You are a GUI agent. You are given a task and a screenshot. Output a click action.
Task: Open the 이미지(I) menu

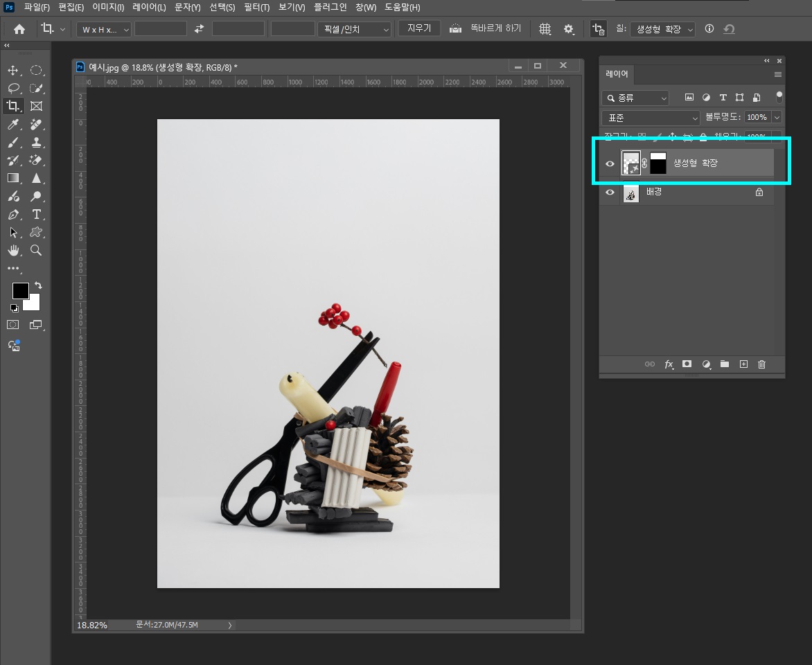tap(108, 7)
